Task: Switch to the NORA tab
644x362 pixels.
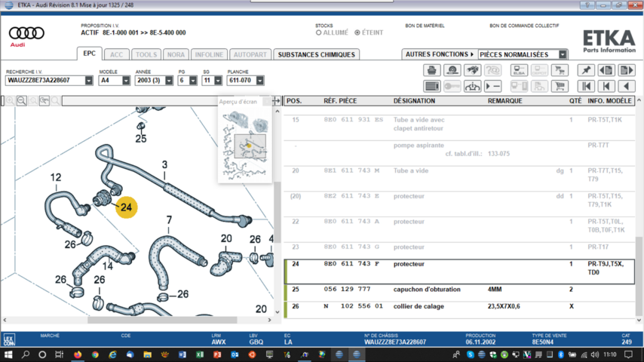Action: [x=176, y=54]
